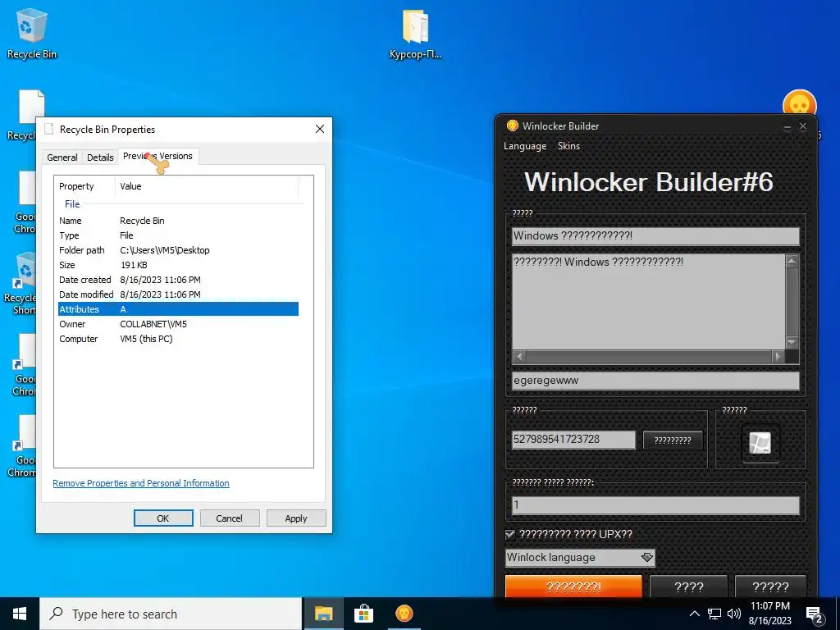Image resolution: width=840 pixels, height=630 pixels.
Task: Open the notification center icon
Action: pos(815,614)
